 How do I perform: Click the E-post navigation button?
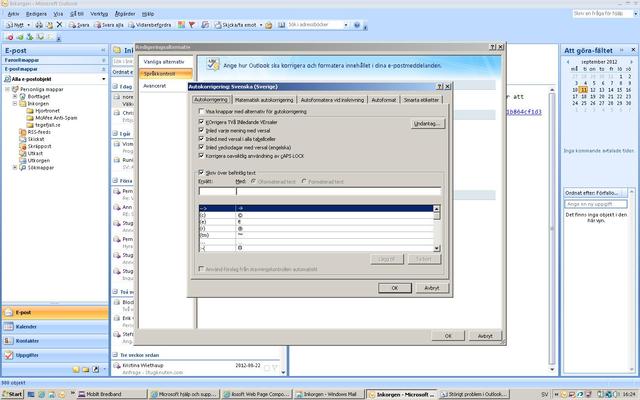(x=55, y=313)
